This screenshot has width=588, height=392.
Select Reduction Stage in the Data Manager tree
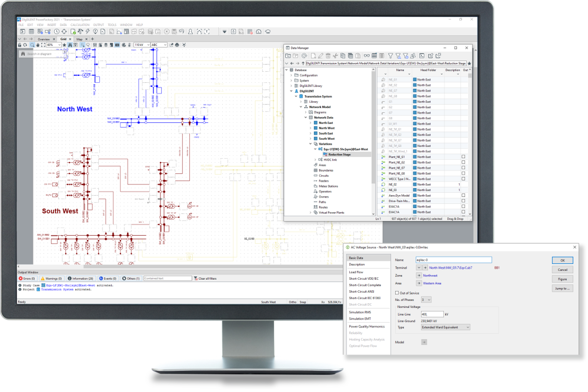point(339,155)
